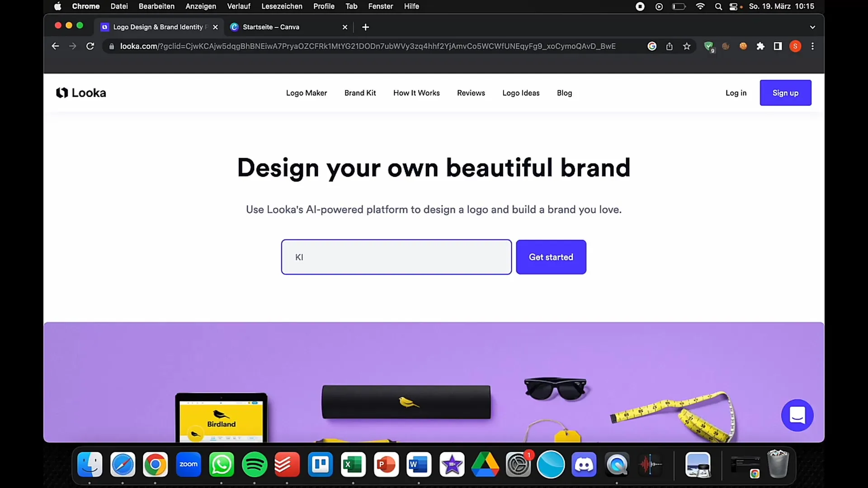Image resolution: width=868 pixels, height=488 pixels.
Task: Open Control Center in menu bar
Action: click(734, 6)
